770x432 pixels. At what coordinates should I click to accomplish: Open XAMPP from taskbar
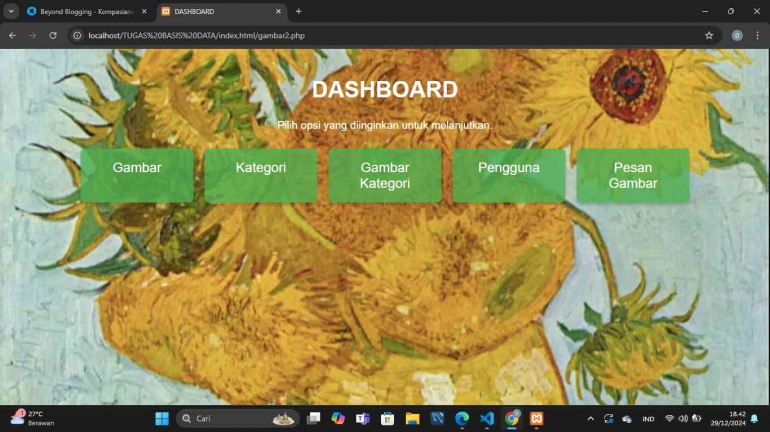536,419
